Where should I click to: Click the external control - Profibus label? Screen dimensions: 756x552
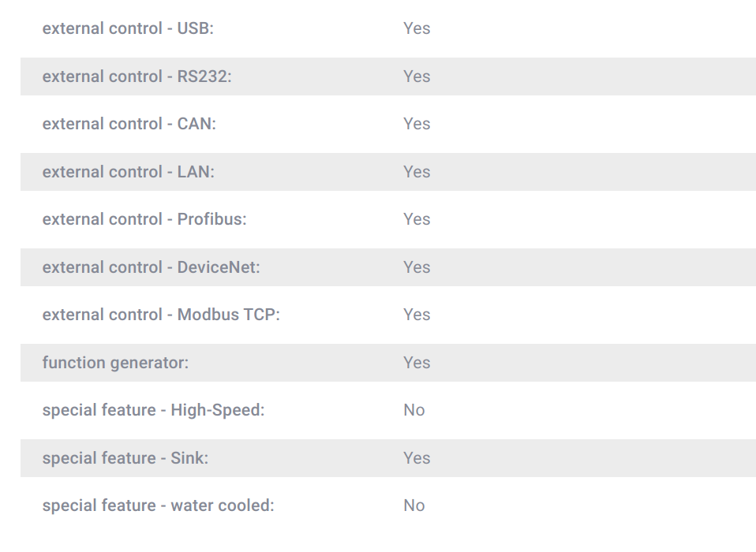click(144, 219)
